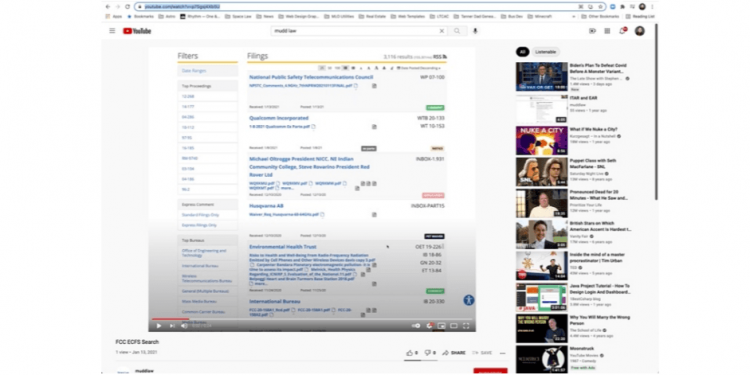Open the Chrome extensions puzzle icon
The image size is (750, 375).
(622, 7)
